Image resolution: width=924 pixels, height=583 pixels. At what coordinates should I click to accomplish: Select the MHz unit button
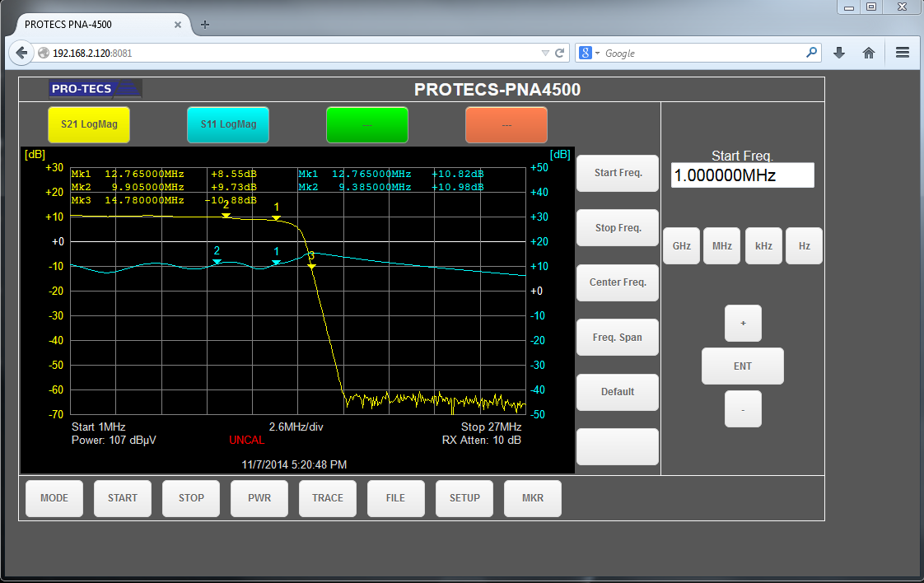(722, 246)
